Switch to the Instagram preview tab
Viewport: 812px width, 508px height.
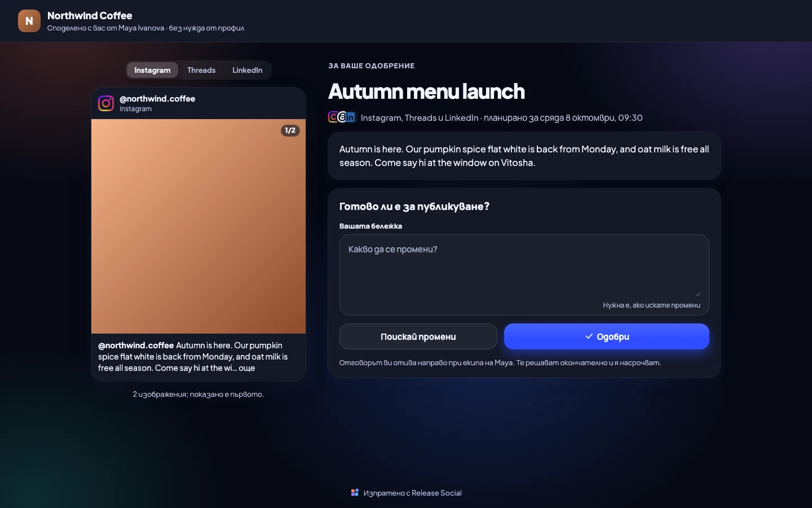point(152,70)
